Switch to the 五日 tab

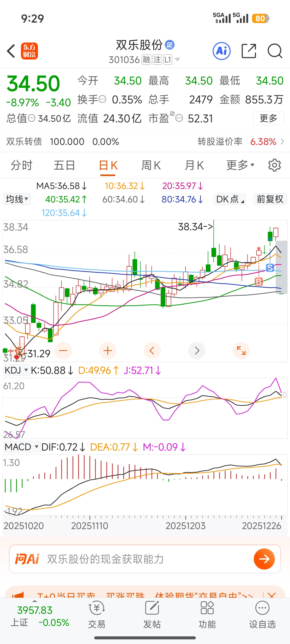pyautogui.click(x=65, y=165)
